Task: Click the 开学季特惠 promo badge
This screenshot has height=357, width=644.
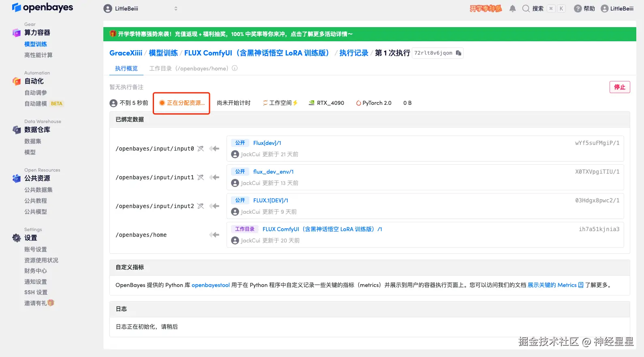Action: point(486,8)
